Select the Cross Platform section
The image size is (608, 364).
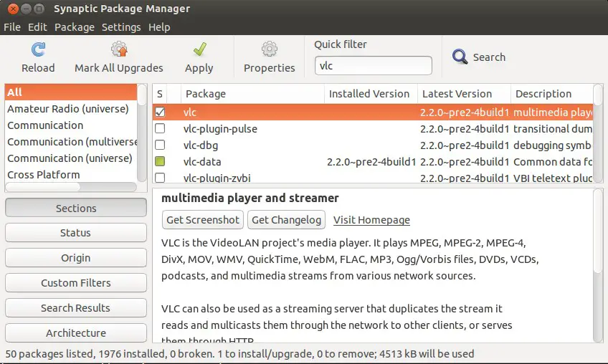click(71, 175)
